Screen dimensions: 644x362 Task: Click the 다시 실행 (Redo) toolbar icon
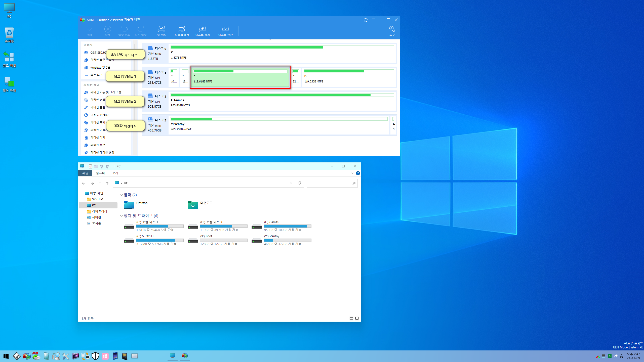[141, 31]
